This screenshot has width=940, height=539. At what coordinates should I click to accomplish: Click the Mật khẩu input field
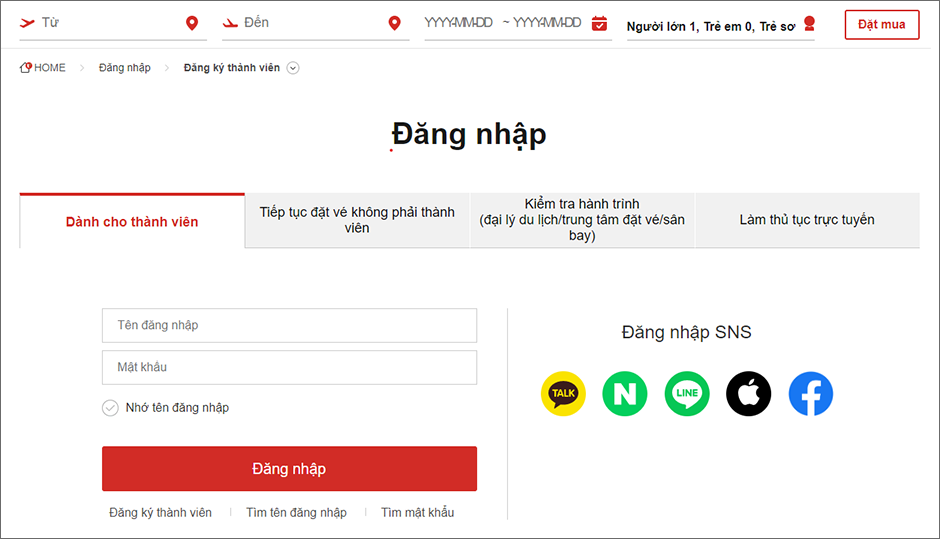click(289, 367)
